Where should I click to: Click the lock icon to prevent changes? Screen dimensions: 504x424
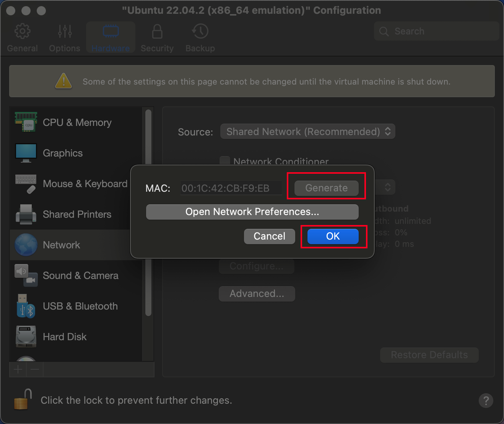(x=23, y=400)
